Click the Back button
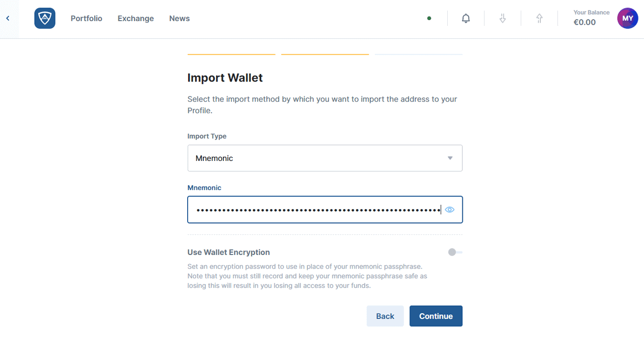 coord(385,316)
